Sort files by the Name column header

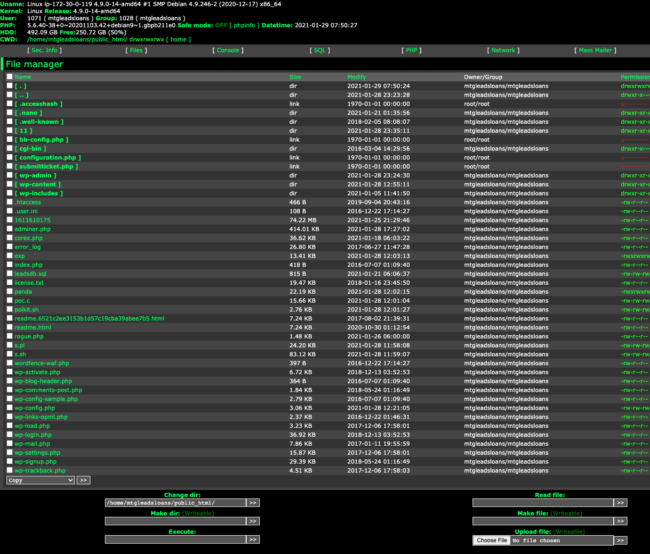23,77
